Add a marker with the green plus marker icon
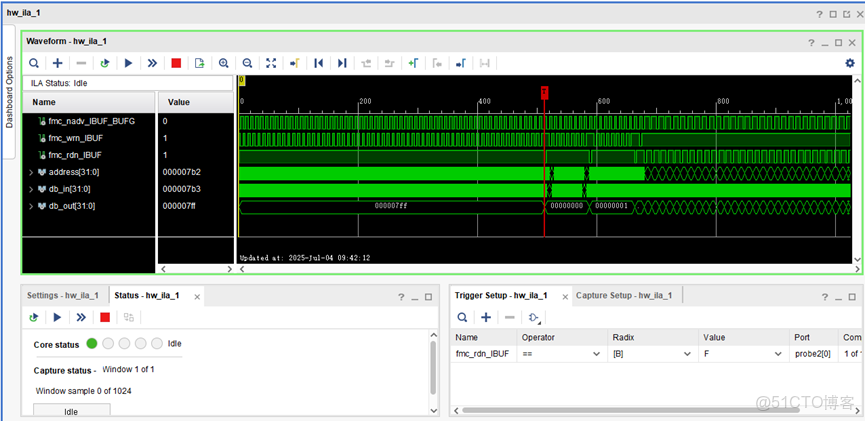 [413, 63]
